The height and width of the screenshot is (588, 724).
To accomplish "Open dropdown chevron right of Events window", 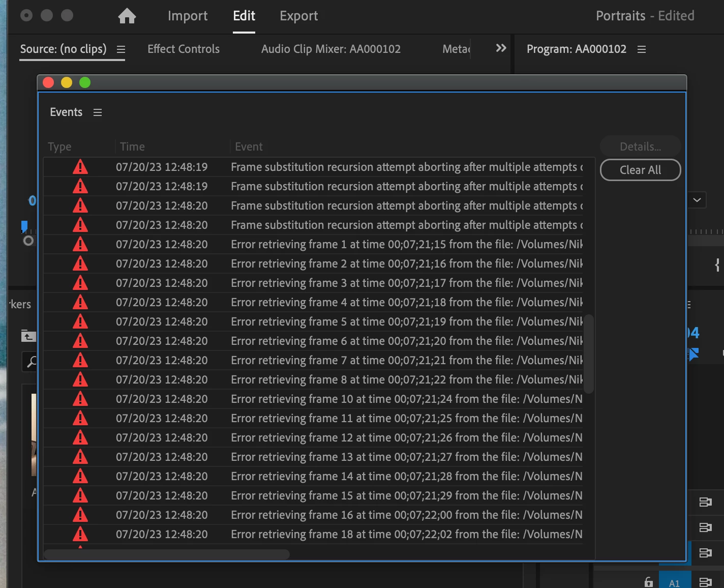I will coord(697,200).
